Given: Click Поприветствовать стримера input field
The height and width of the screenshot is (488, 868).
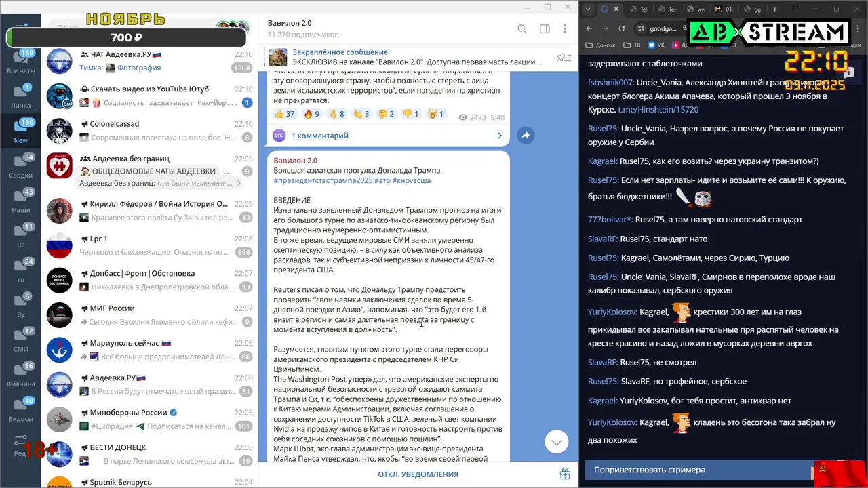Looking at the screenshot, I should click(x=698, y=470).
